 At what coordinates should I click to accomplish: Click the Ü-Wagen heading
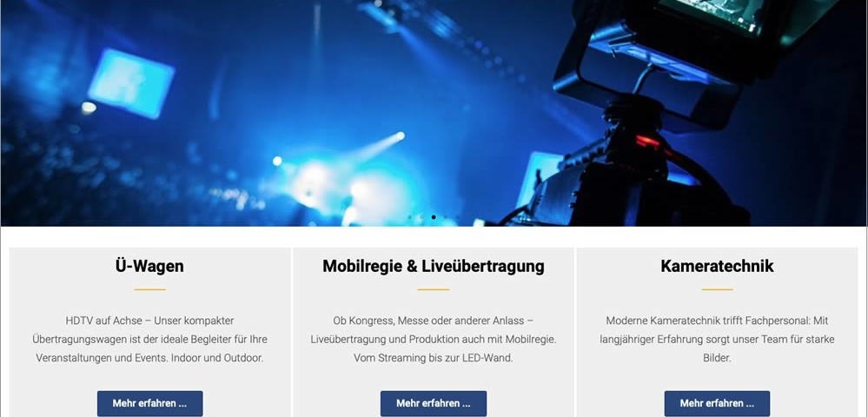[149, 266]
